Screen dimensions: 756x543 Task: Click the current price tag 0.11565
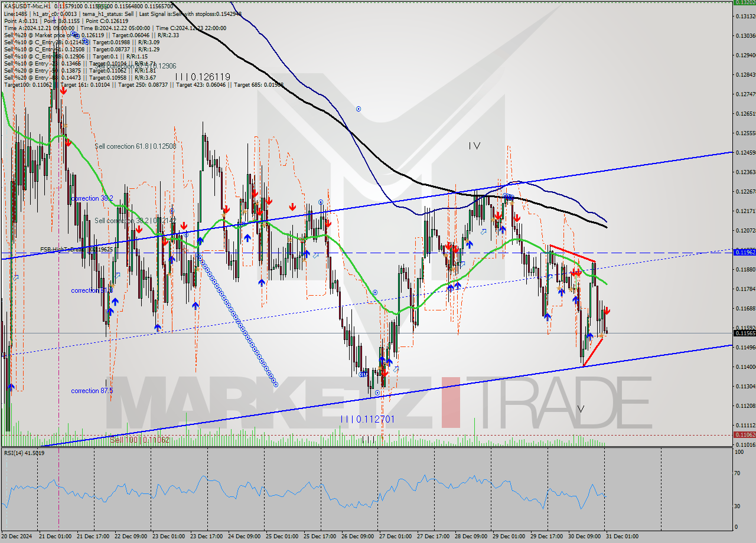(744, 333)
